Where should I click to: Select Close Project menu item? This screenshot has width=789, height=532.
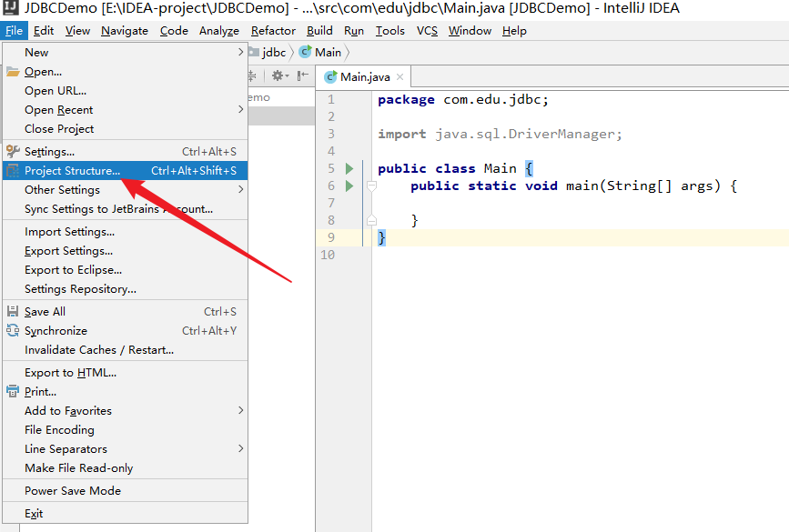click(x=126, y=129)
